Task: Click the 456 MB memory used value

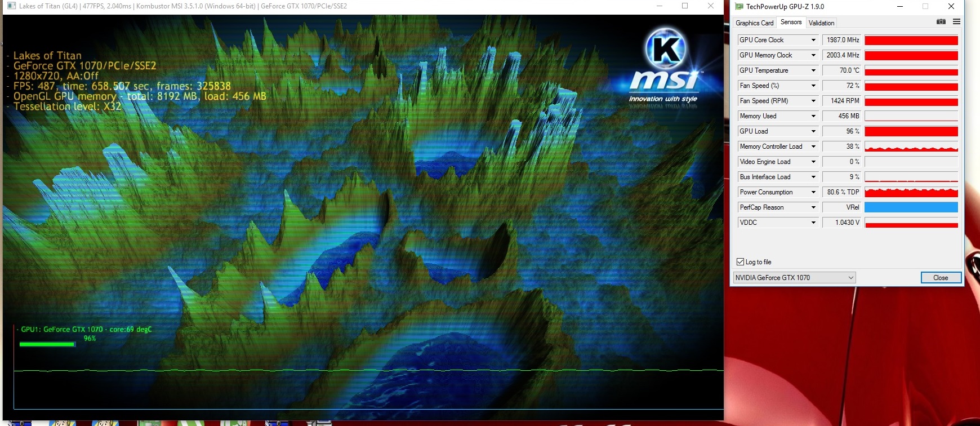Action: tap(842, 116)
